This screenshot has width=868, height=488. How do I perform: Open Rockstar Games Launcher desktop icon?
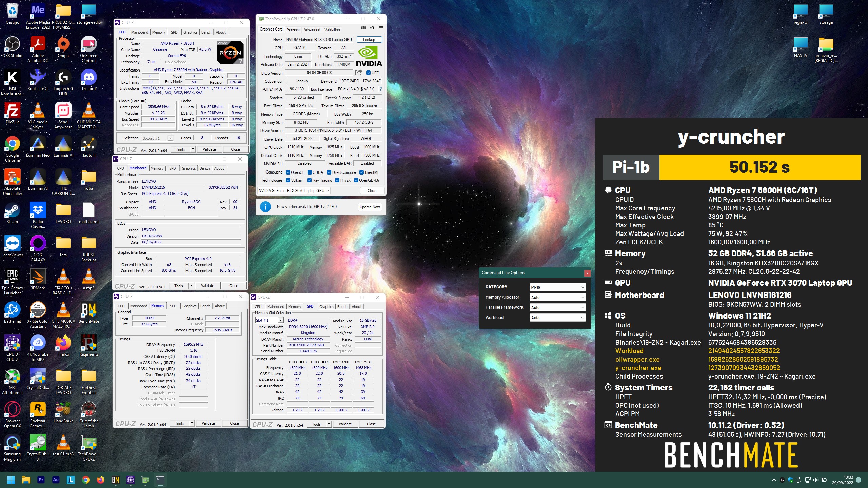38,415
